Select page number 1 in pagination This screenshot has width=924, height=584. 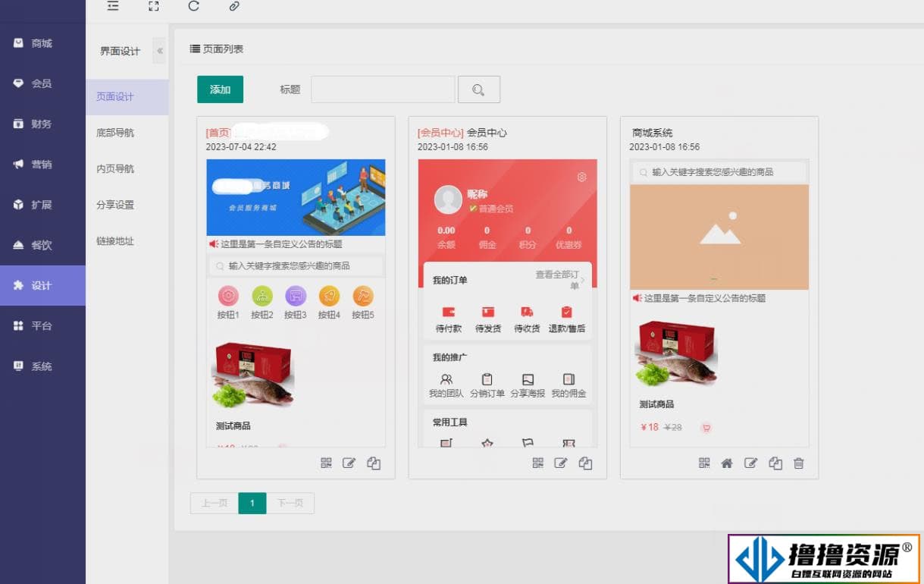pos(252,503)
